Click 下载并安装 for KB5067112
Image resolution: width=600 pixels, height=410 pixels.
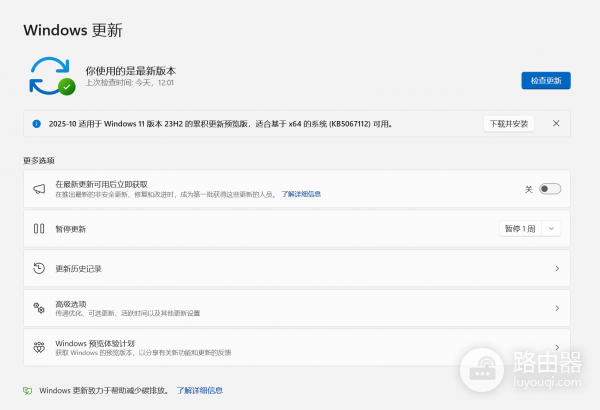509,124
